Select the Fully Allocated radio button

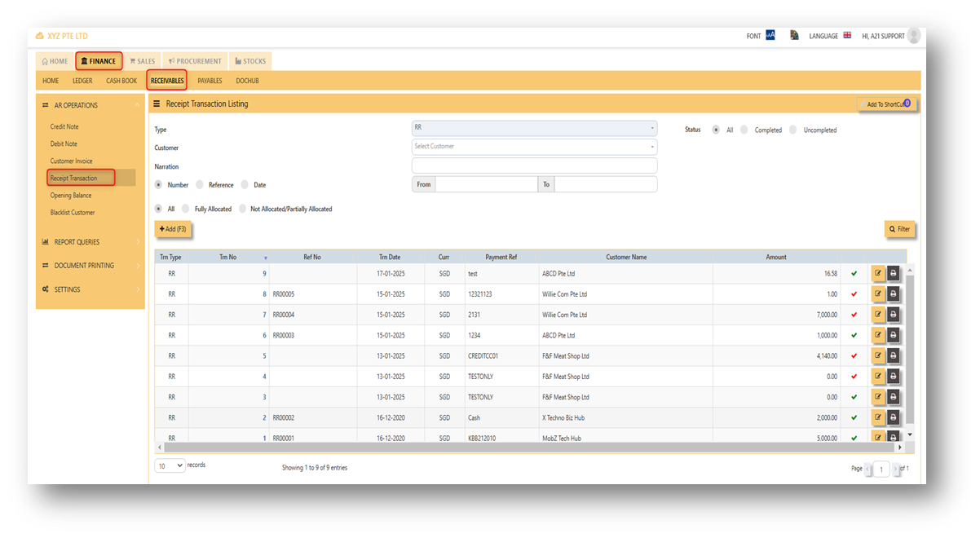(186, 209)
